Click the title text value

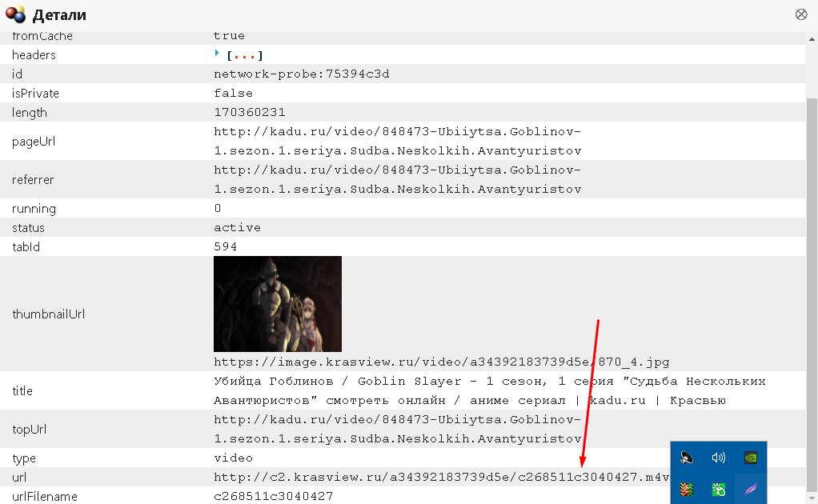pos(488,390)
